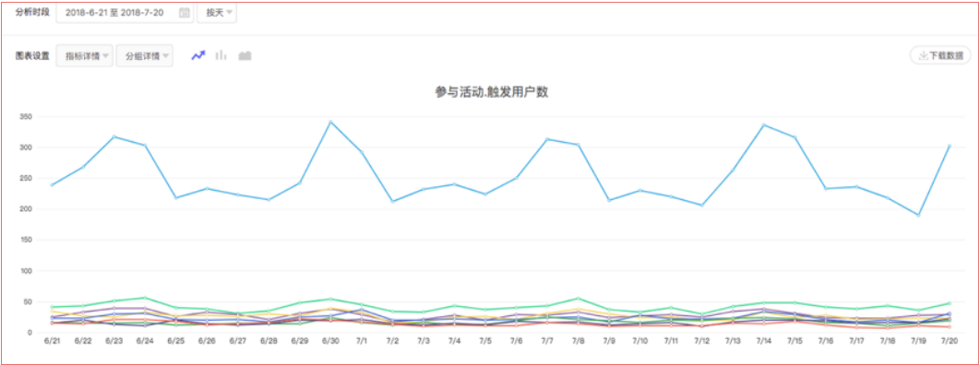980x365 pixels.
Task: Open the 按天 granularity dropdown
Action: [x=217, y=13]
